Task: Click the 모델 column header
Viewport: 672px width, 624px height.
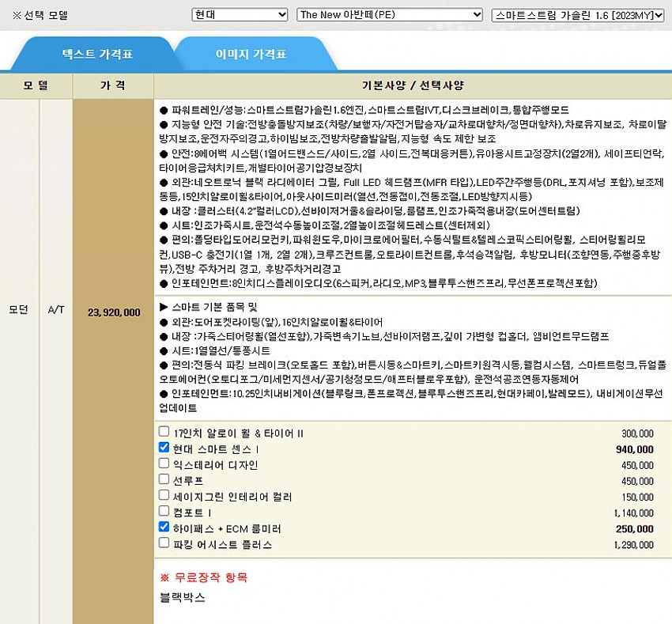Action: [36, 85]
